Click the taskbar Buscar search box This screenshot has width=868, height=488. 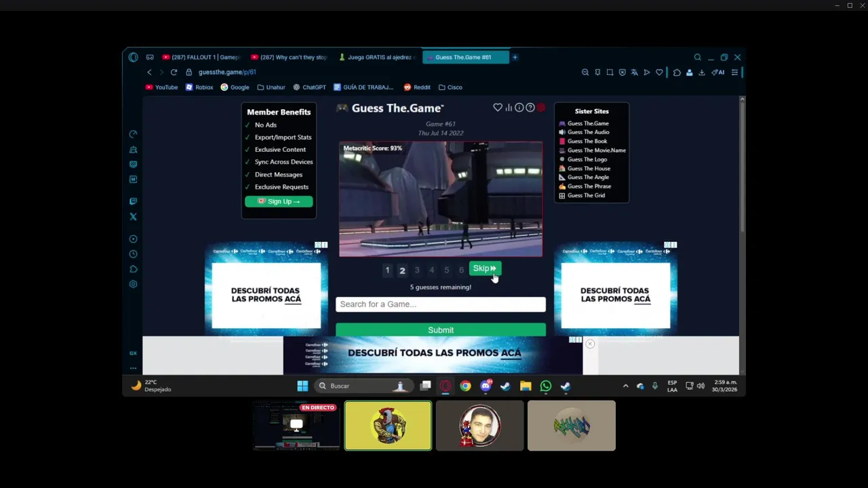(363, 386)
